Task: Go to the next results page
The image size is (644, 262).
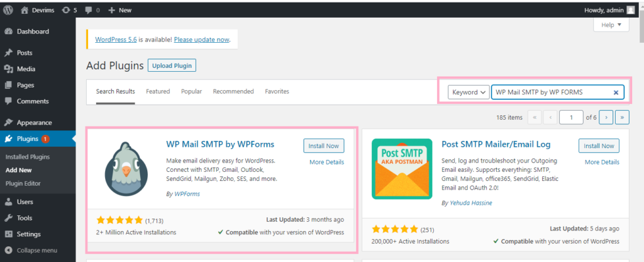Action: click(606, 117)
